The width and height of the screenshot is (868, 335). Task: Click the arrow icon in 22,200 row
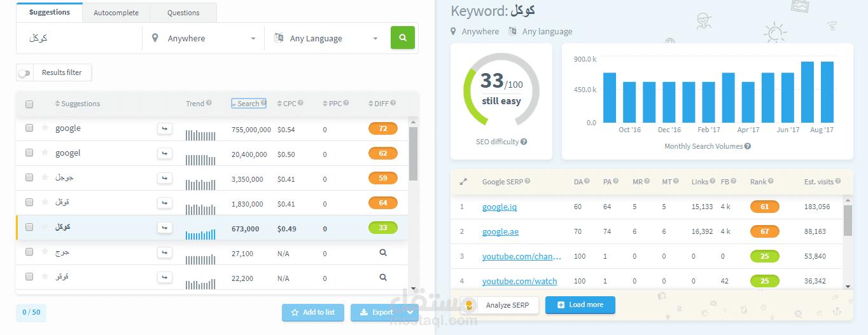point(165,277)
